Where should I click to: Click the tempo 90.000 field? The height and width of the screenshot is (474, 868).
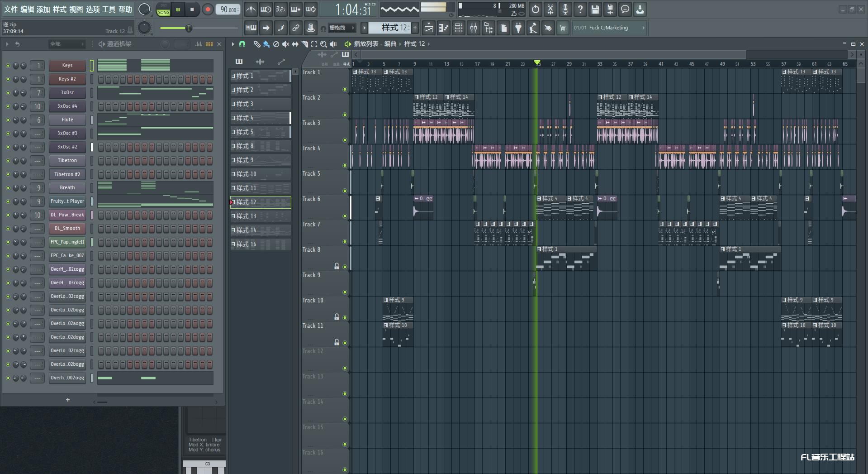pyautogui.click(x=229, y=10)
